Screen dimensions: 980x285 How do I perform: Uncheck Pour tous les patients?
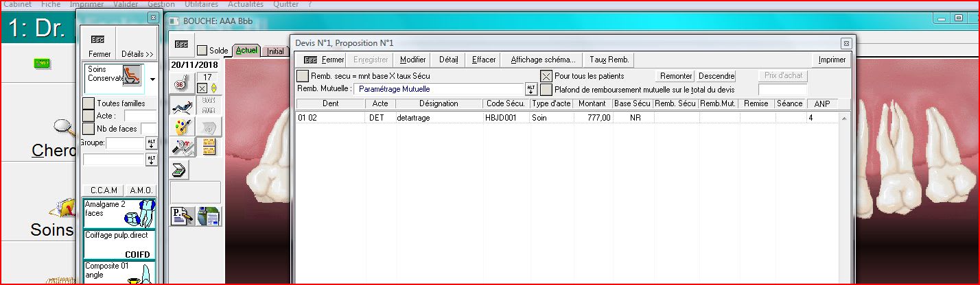(x=546, y=76)
